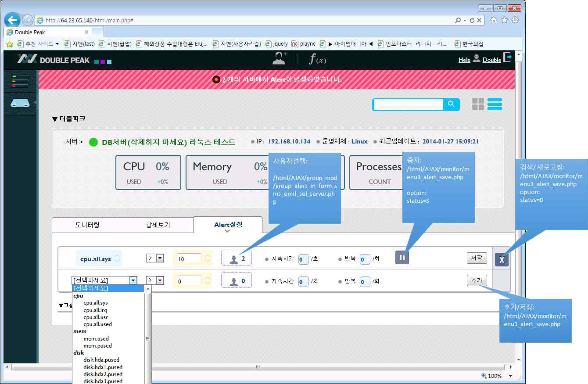Choose disk.hda1.pused from the dropdown list
The image size is (588, 384).
[103, 367]
